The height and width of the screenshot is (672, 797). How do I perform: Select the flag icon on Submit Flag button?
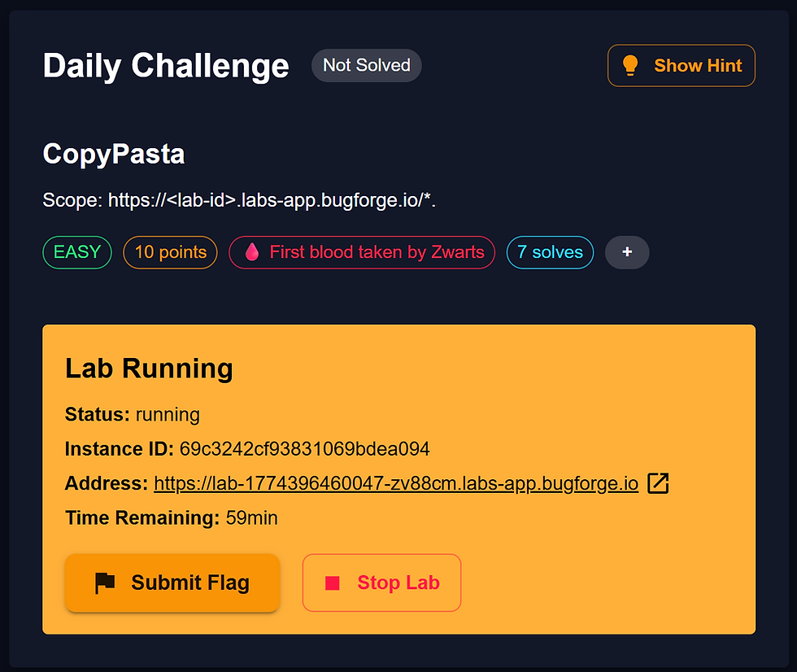click(x=106, y=583)
